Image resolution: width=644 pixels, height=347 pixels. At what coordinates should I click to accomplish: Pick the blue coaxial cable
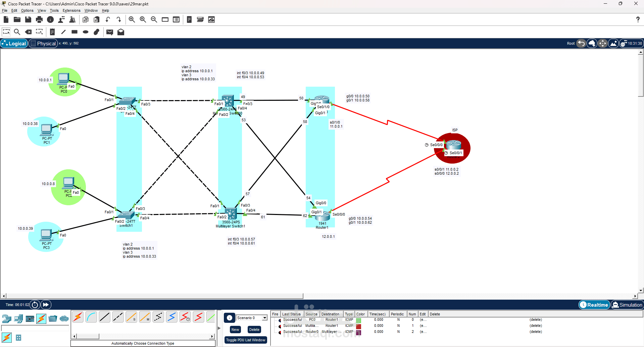[172, 317]
